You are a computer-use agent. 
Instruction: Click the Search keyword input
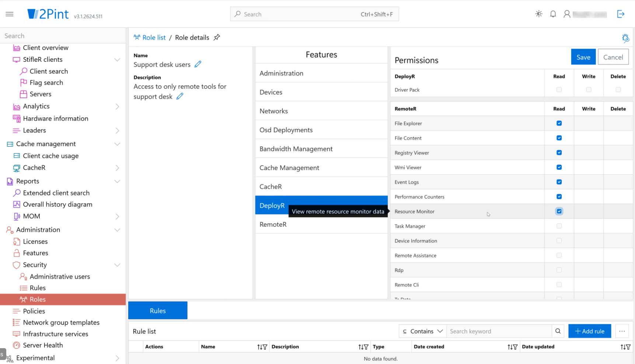[x=499, y=331]
